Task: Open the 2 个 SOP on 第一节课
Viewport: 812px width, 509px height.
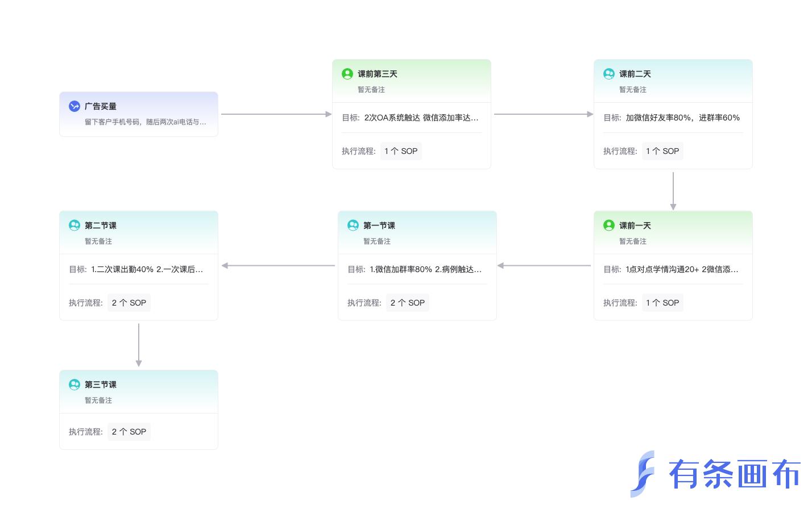Action: pos(408,303)
